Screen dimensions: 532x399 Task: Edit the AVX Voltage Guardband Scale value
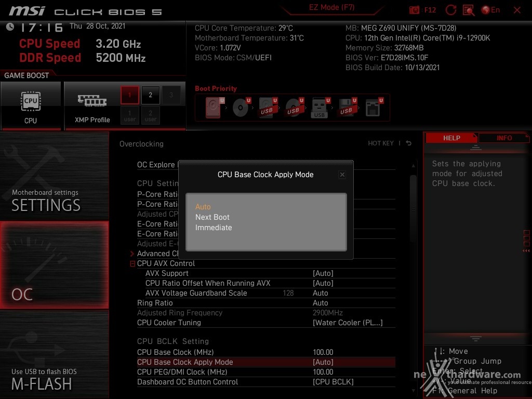(320, 293)
